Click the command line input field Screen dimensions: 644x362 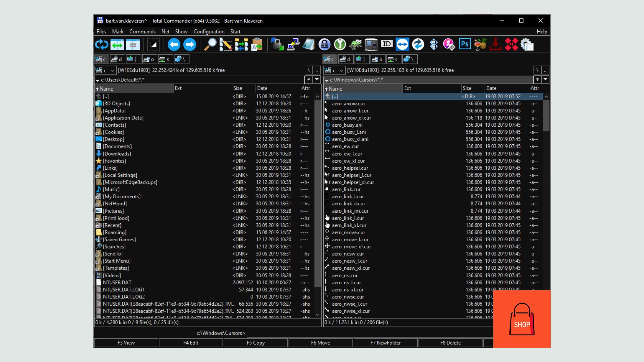370,333
